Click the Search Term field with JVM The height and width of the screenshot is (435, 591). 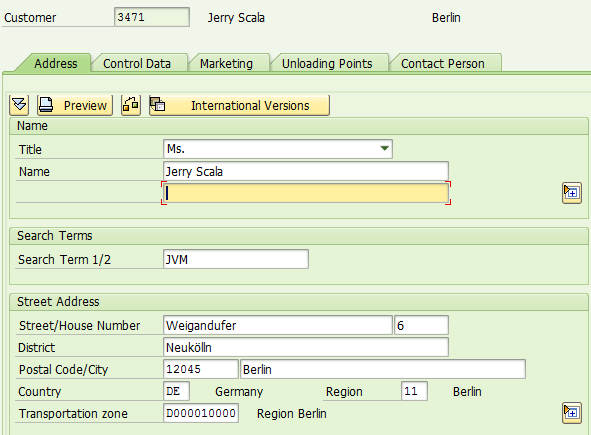(236, 259)
